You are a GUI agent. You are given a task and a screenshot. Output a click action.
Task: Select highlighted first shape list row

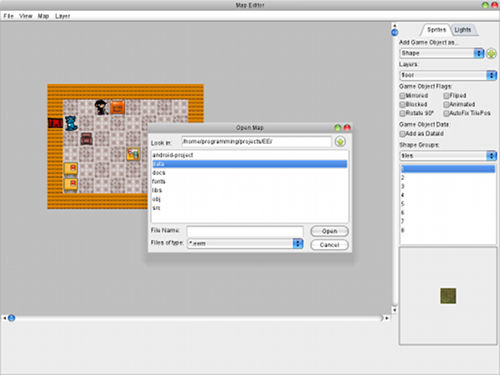(x=448, y=169)
